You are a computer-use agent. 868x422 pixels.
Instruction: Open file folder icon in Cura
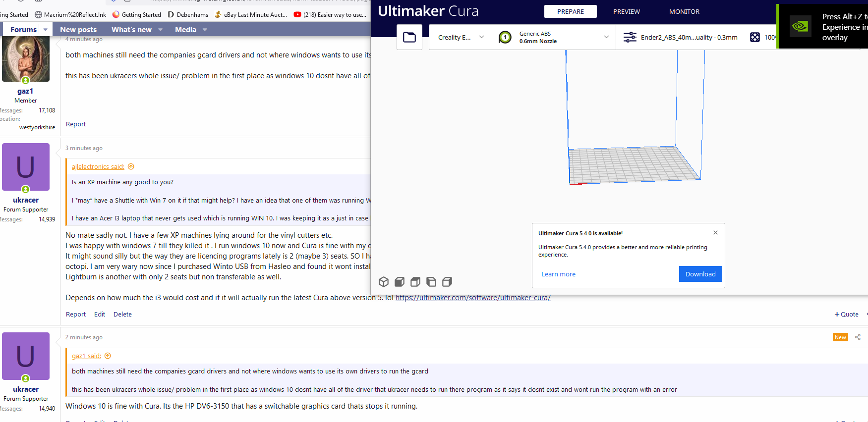click(409, 37)
